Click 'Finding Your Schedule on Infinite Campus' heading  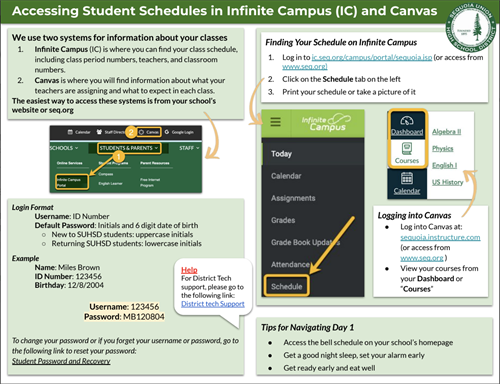[341, 42]
